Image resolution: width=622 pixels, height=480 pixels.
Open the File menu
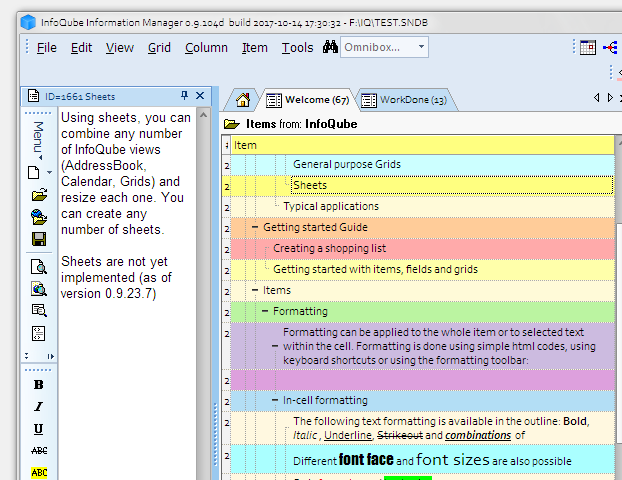click(x=46, y=48)
